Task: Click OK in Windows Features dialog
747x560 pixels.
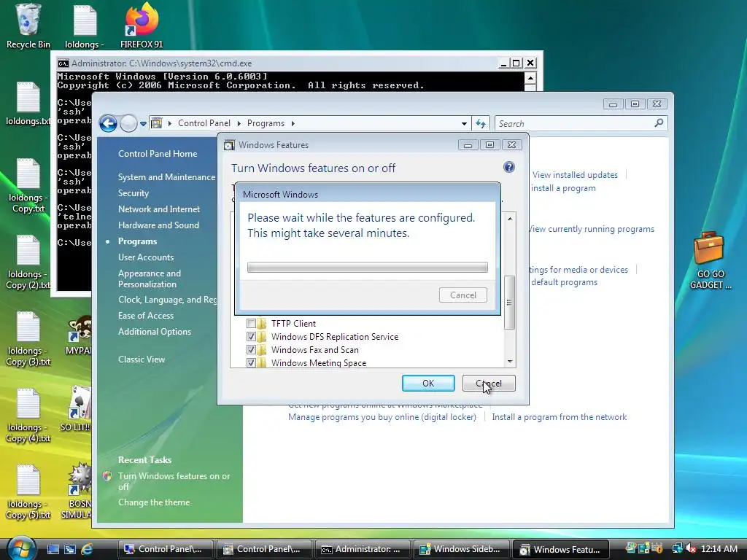Action: pyautogui.click(x=428, y=384)
